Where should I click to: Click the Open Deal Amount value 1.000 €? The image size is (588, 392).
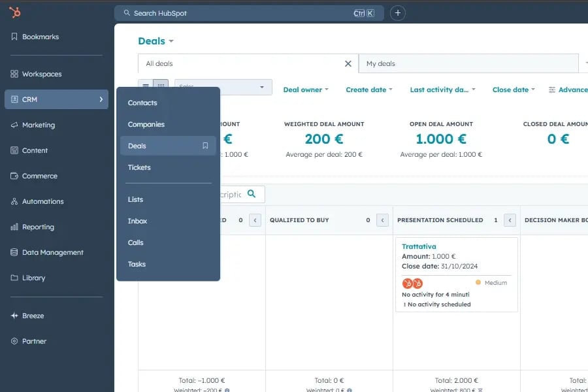click(x=441, y=139)
